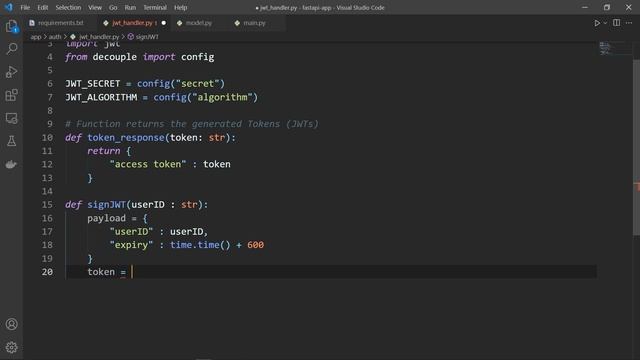This screenshot has width=640, height=360.
Task: Open the Terminal menu
Action: pos(155,7)
